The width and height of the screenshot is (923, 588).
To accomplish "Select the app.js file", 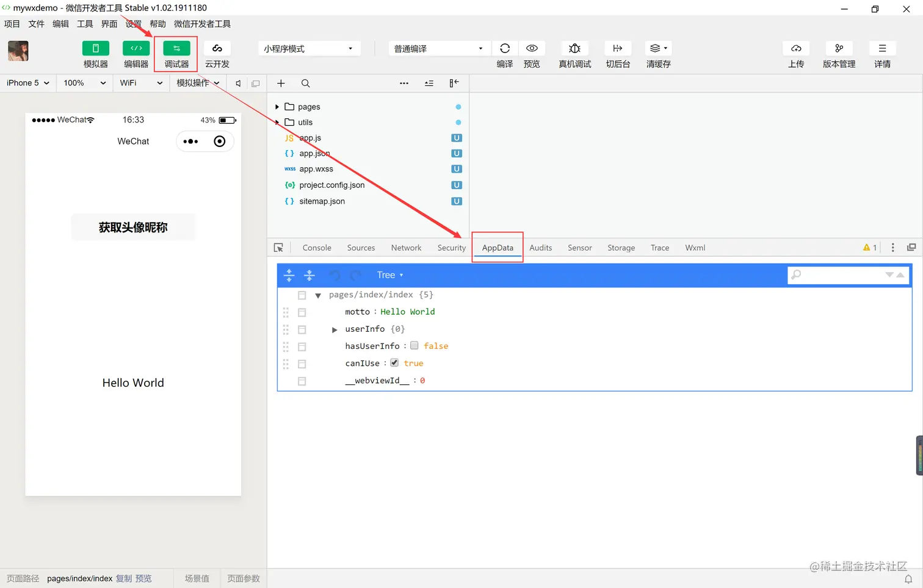I will pos(310,138).
